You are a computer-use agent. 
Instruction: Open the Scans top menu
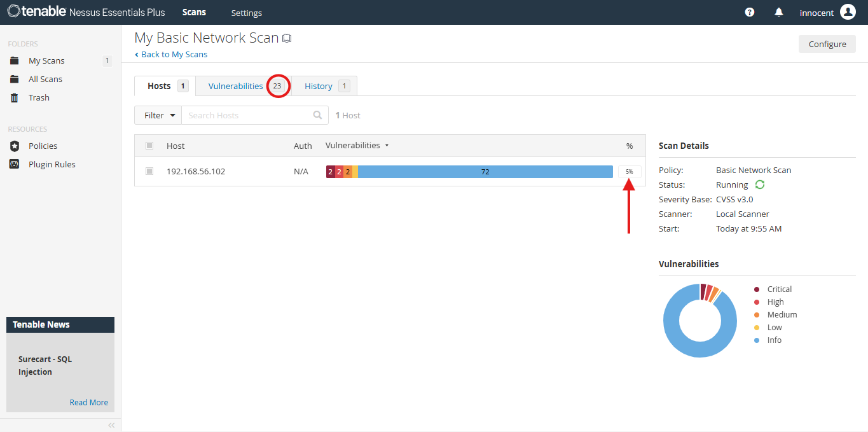194,12
